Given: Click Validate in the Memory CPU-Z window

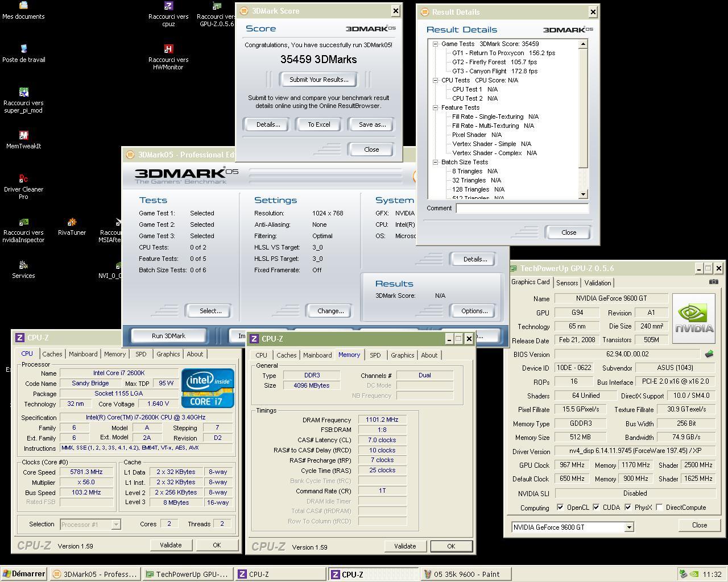Looking at the screenshot, I should (x=405, y=546).
